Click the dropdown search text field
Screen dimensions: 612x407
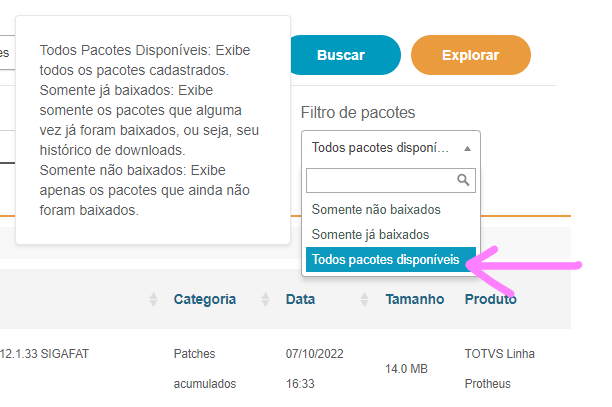point(380,180)
